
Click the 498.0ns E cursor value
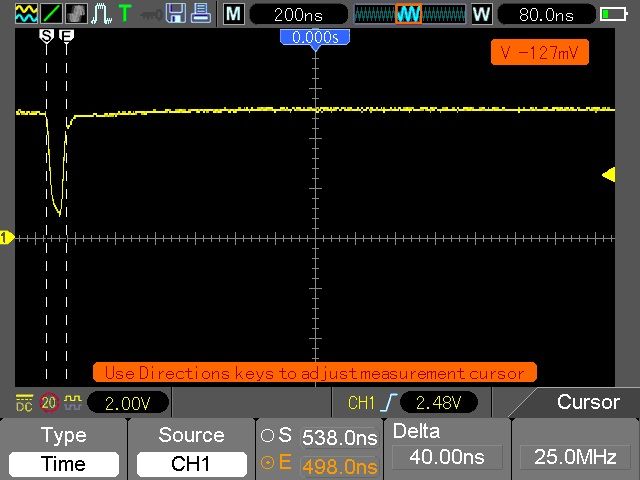pos(339,466)
